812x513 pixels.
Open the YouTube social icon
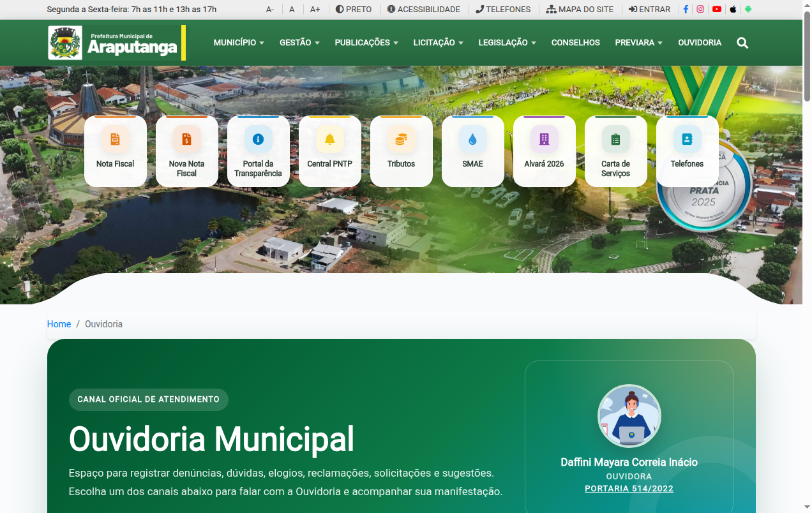coord(717,10)
